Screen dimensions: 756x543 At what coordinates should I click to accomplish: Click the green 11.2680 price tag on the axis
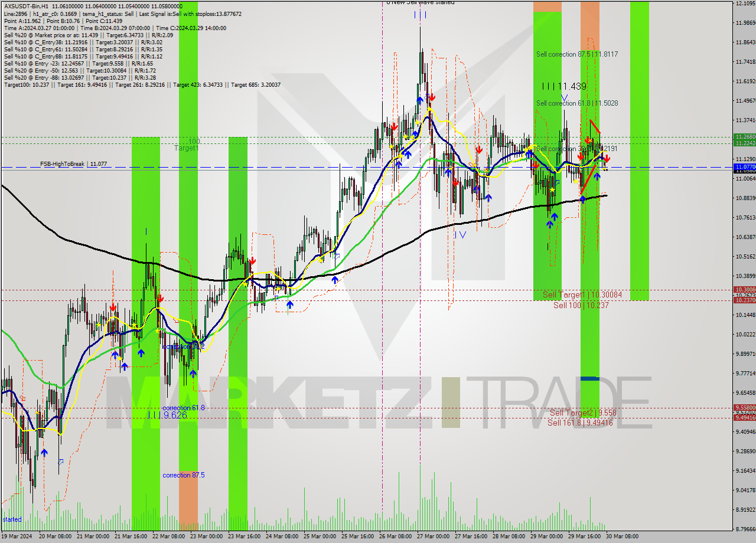coord(744,137)
